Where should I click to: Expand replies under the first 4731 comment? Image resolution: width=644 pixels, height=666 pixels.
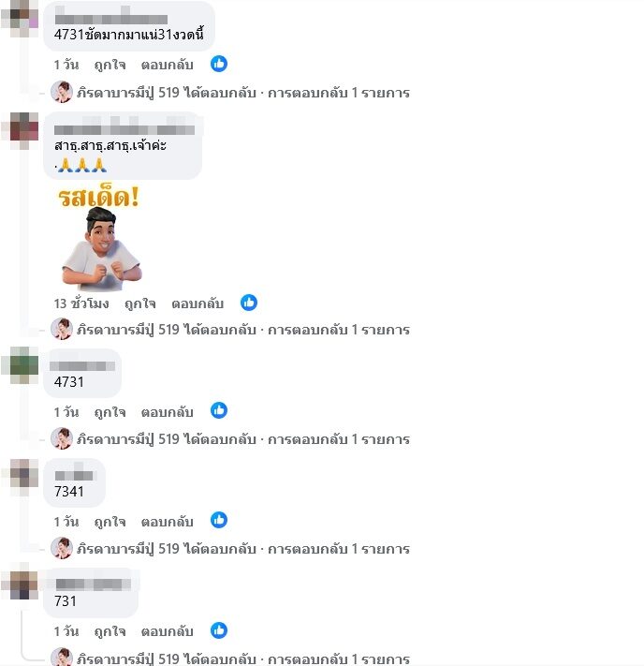click(243, 93)
